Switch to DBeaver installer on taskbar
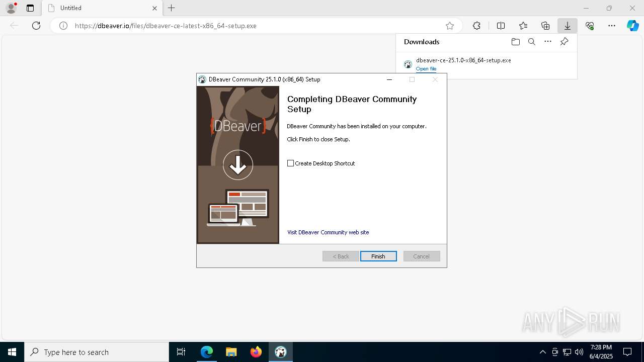 point(281,352)
